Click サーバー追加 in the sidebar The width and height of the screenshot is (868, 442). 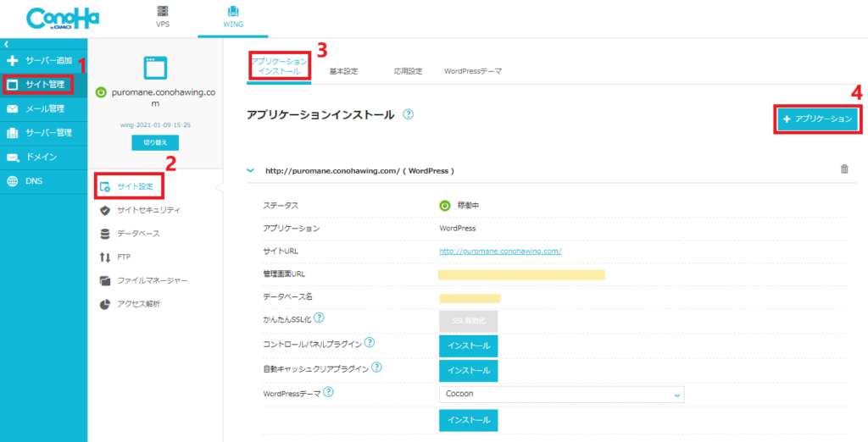(44, 60)
